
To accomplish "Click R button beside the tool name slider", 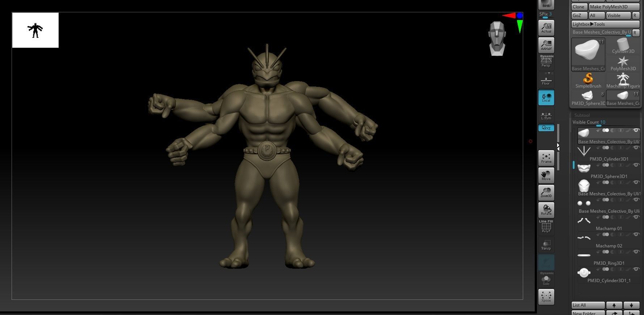I will point(636,33).
